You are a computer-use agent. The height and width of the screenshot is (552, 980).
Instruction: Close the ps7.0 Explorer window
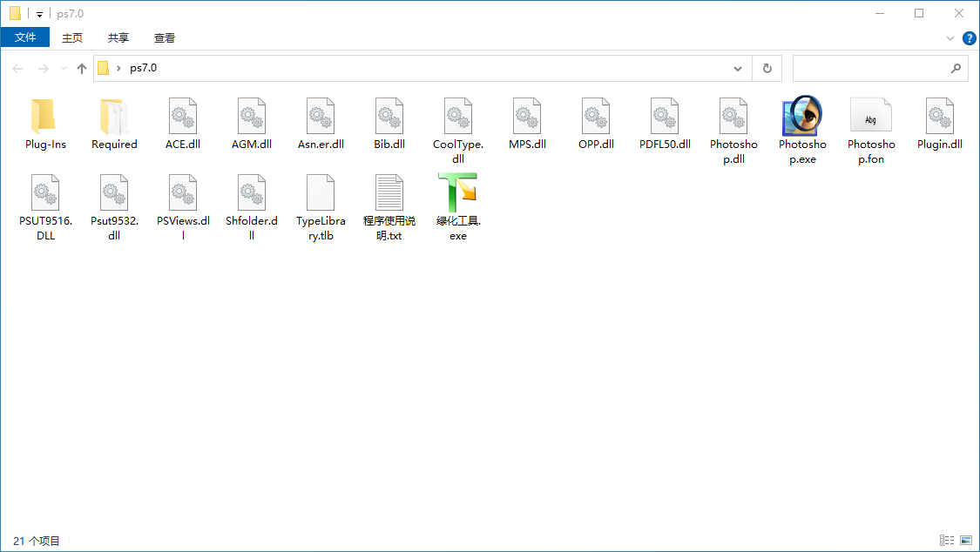959,13
